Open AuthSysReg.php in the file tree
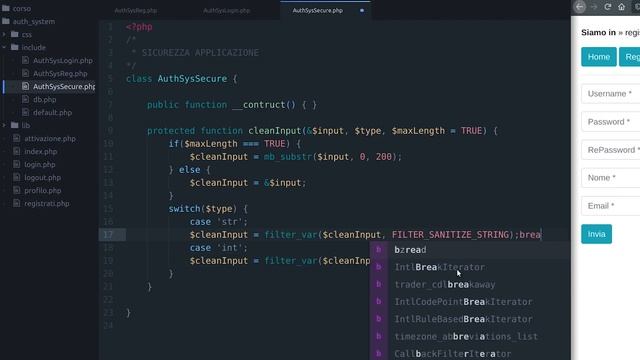The image size is (640, 360). pos(60,73)
